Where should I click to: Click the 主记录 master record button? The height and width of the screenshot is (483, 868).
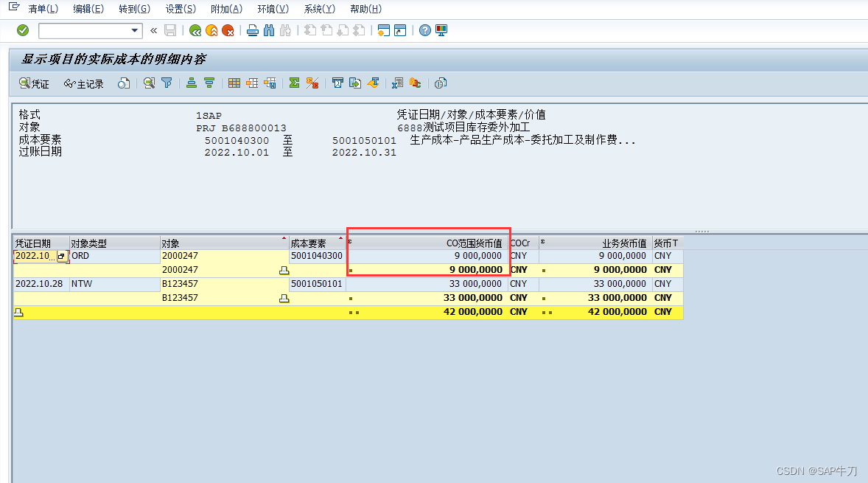click(x=83, y=83)
